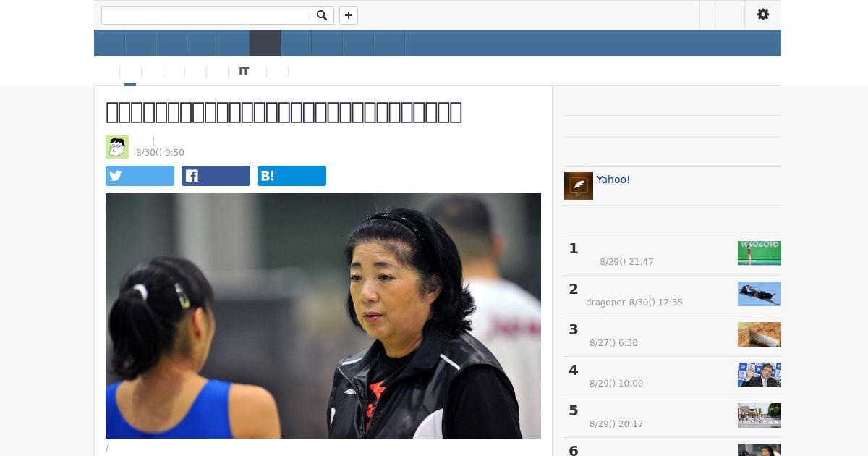Screen dimensions: 868x456
Task: Click the feather icon next to Yahoo!
Action: tap(579, 186)
